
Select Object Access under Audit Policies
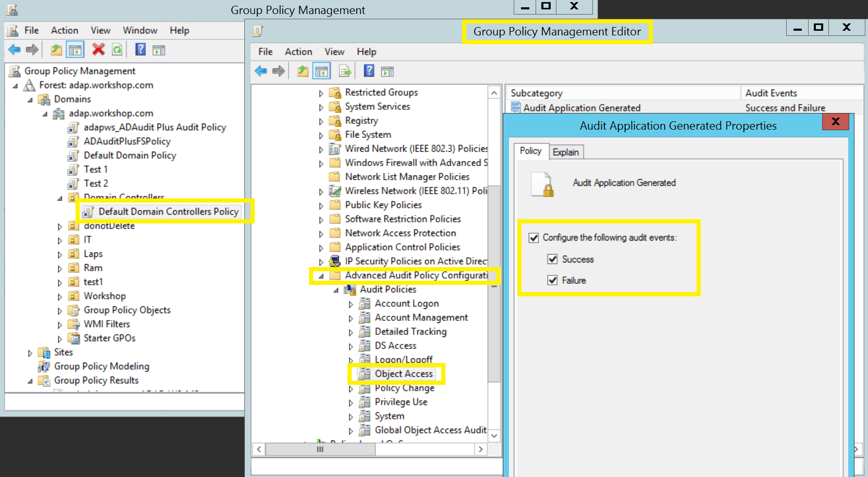tap(403, 374)
